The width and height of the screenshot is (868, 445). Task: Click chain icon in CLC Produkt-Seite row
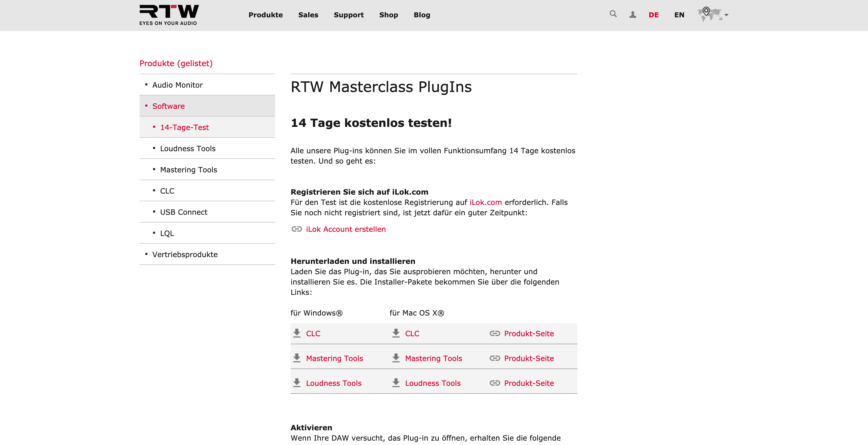(x=495, y=333)
